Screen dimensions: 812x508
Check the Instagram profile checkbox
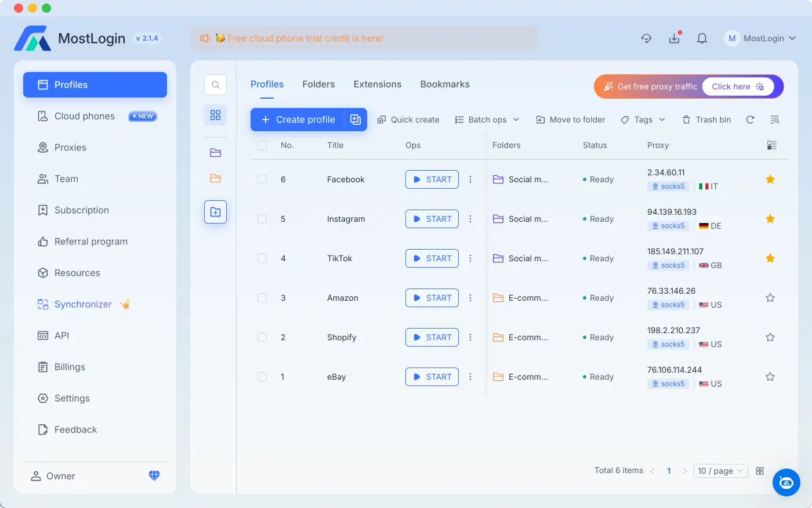pyautogui.click(x=262, y=219)
